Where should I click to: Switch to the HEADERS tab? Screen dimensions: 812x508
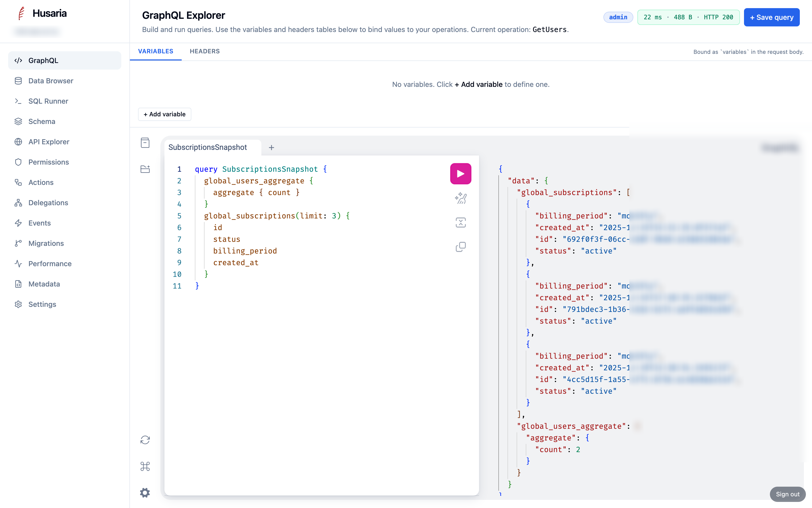point(205,51)
